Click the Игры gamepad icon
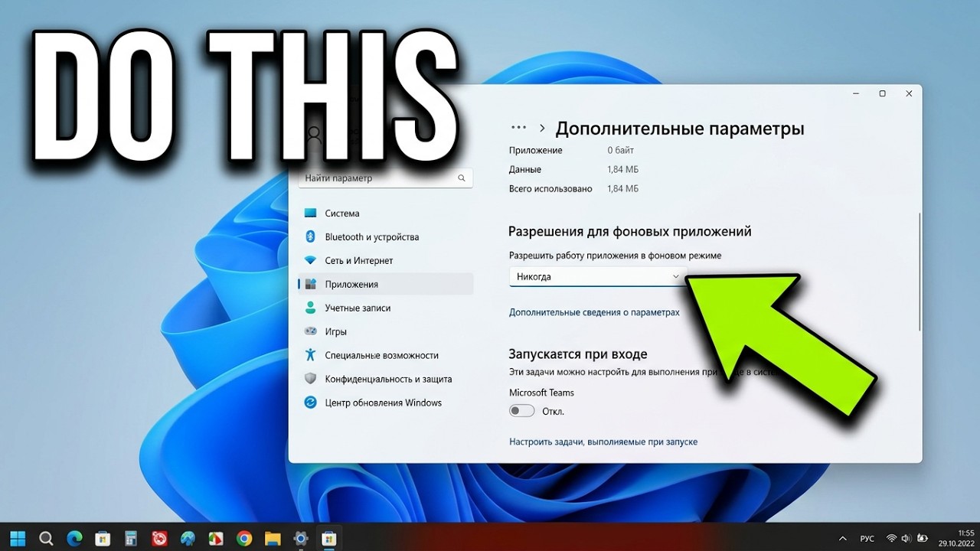Screen dimensions: 980x551 pos(310,332)
